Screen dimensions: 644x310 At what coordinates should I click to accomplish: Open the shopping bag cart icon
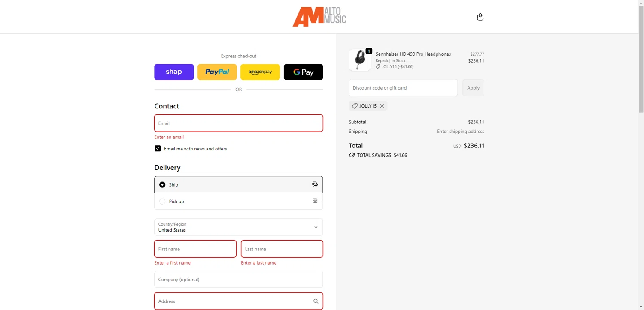pyautogui.click(x=480, y=17)
